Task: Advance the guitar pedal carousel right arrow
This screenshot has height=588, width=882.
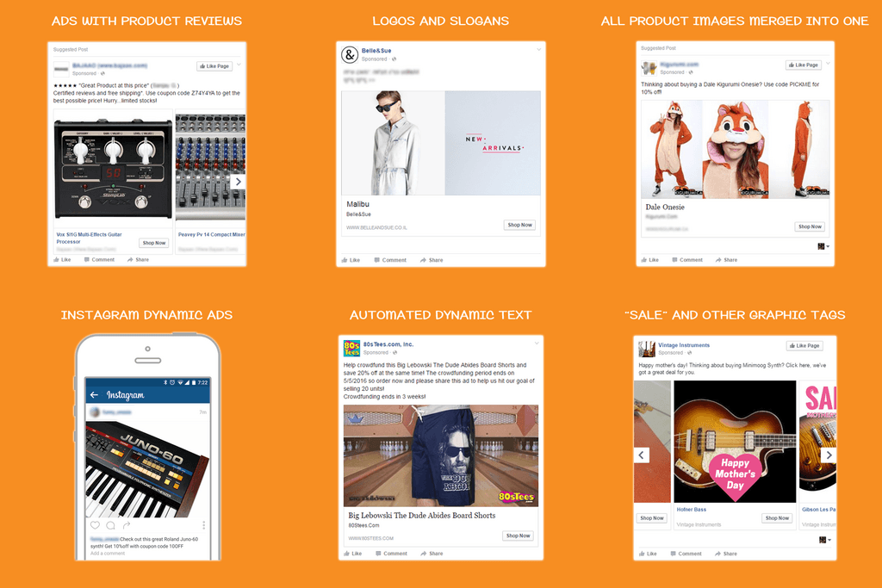Action: point(238,182)
